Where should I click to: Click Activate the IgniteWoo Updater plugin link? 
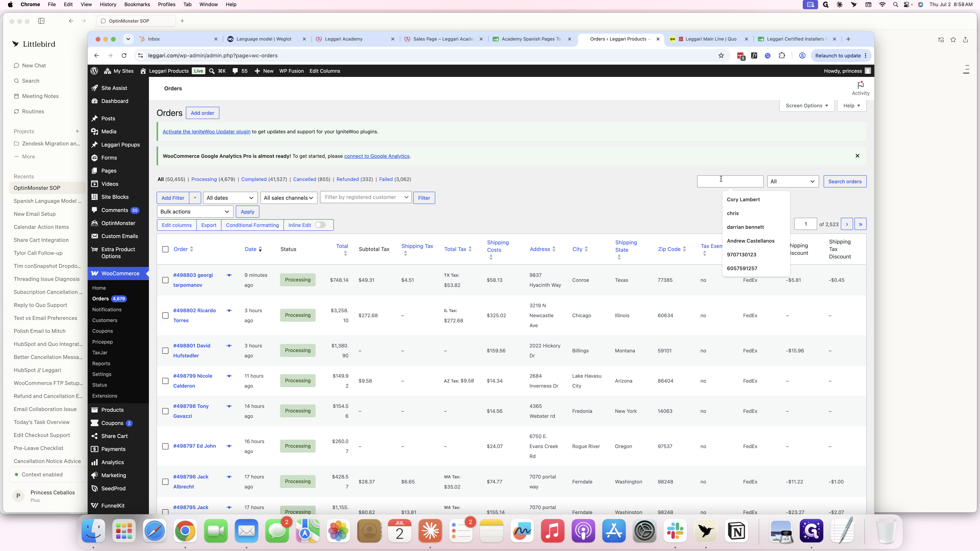(207, 132)
